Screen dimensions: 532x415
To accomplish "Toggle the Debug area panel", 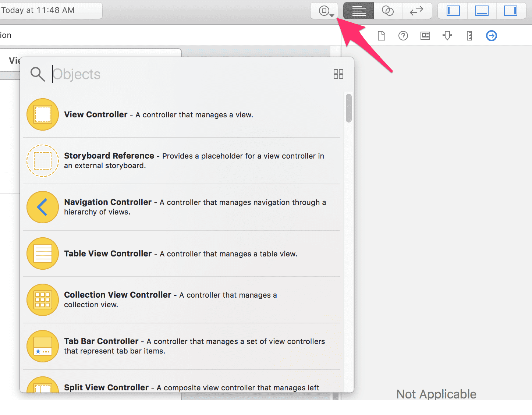I will coord(482,11).
